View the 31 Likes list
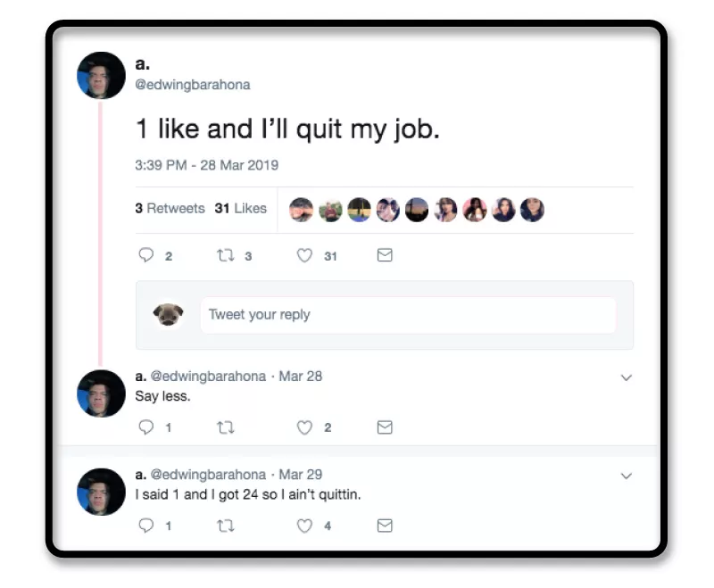Screen dimensions: 714x588 tap(240, 209)
